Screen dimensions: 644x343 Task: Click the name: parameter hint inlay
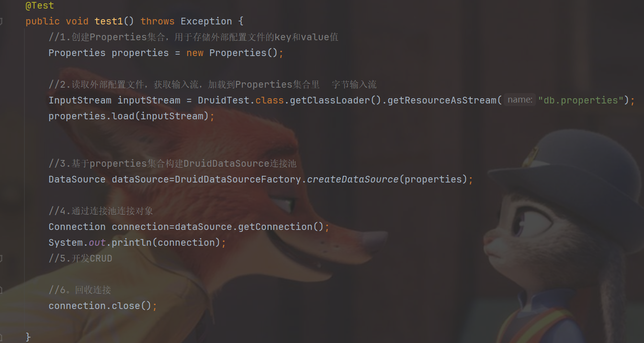pyautogui.click(x=520, y=100)
